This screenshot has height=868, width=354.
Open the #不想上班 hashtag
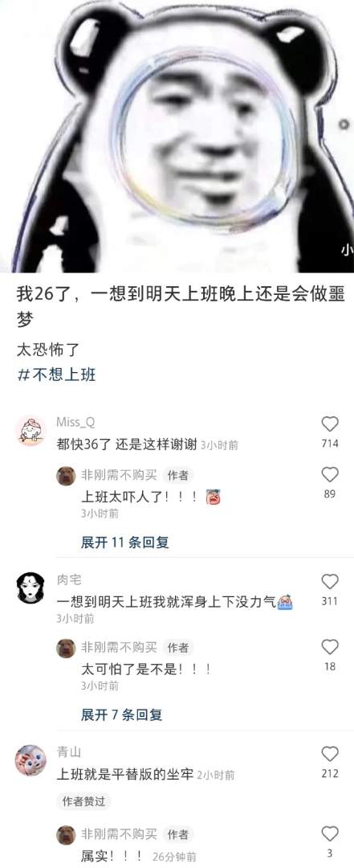pyautogui.click(x=57, y=375)
